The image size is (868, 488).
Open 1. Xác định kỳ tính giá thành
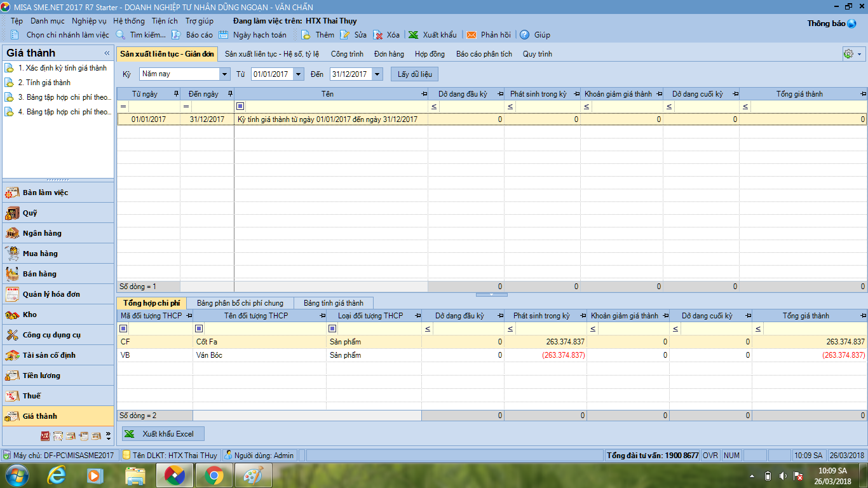click(62, 68)
